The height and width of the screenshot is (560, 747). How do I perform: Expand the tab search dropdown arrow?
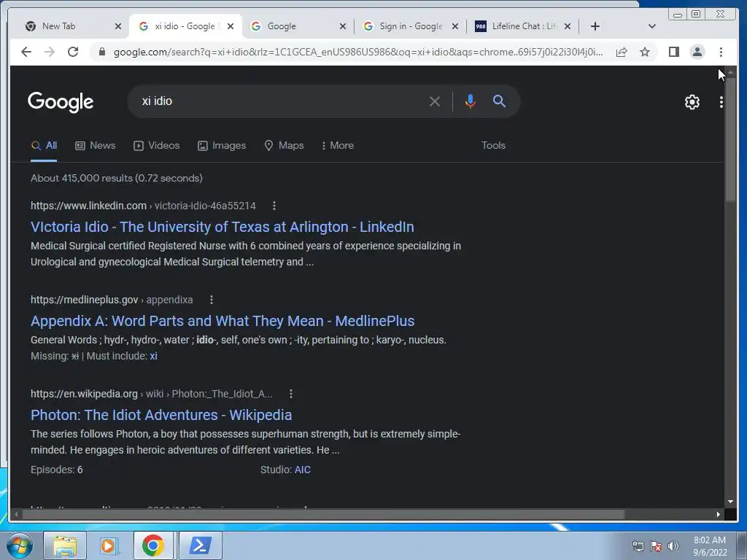(652, 26)
